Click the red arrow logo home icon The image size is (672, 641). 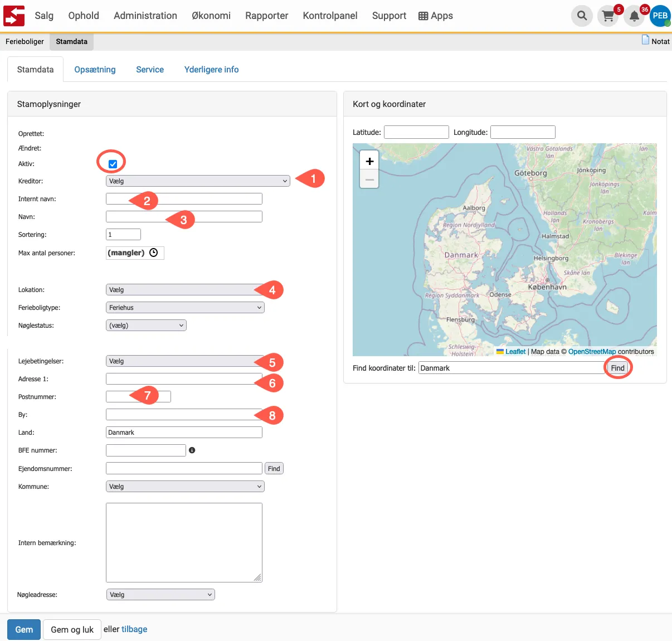pyautogui.click(x=14, y=16)
